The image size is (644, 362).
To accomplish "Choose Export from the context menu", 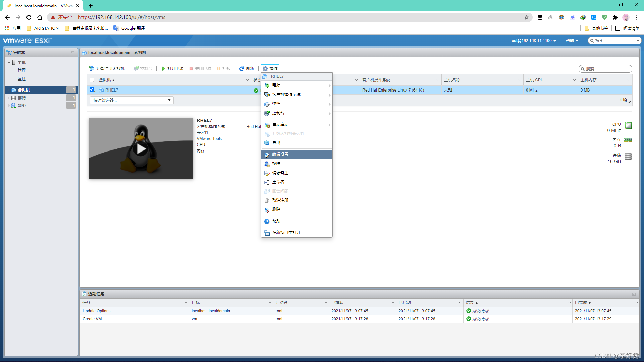I will tap(297, 143).
